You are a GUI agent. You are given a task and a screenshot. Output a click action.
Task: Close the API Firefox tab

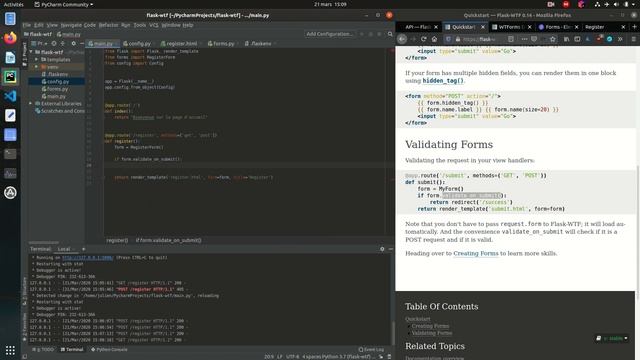coord(436,27)
